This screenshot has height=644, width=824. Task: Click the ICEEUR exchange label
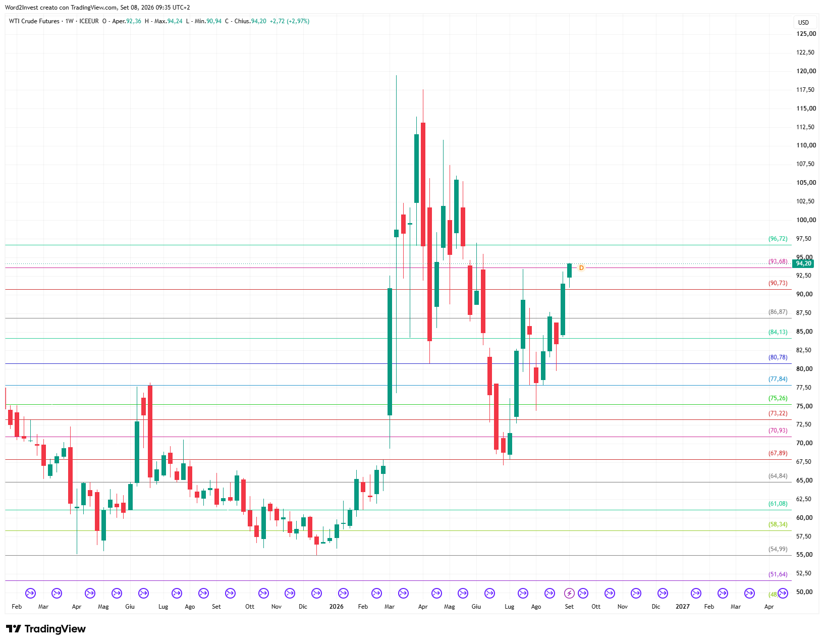(x=89, y=21)
